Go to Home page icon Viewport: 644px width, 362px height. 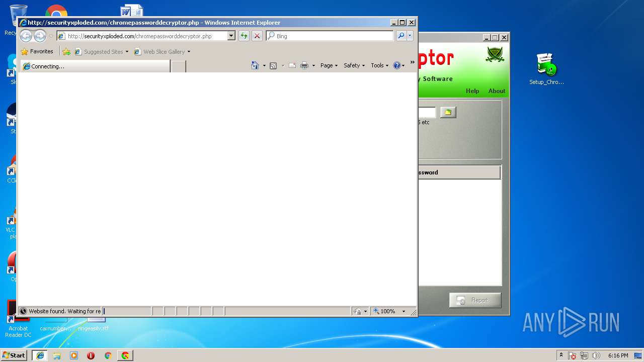[255, 65]
